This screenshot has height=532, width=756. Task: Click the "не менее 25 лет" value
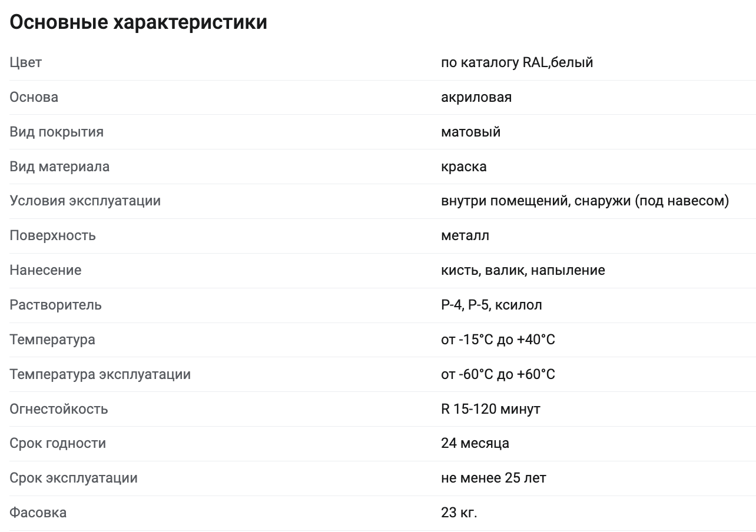point(493,478)
